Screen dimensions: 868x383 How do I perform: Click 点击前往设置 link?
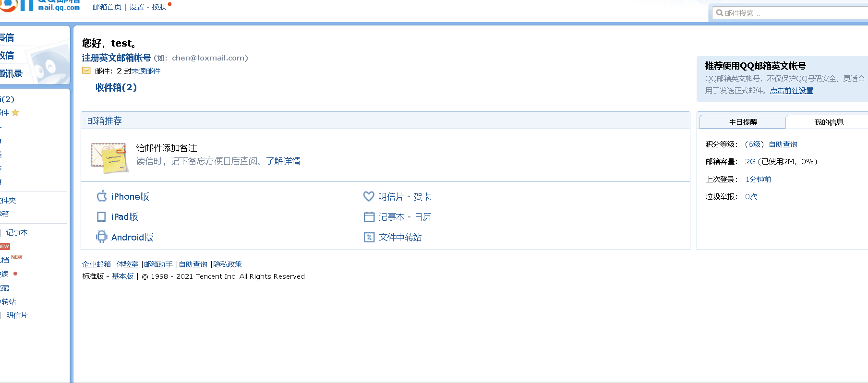(792, 91)
